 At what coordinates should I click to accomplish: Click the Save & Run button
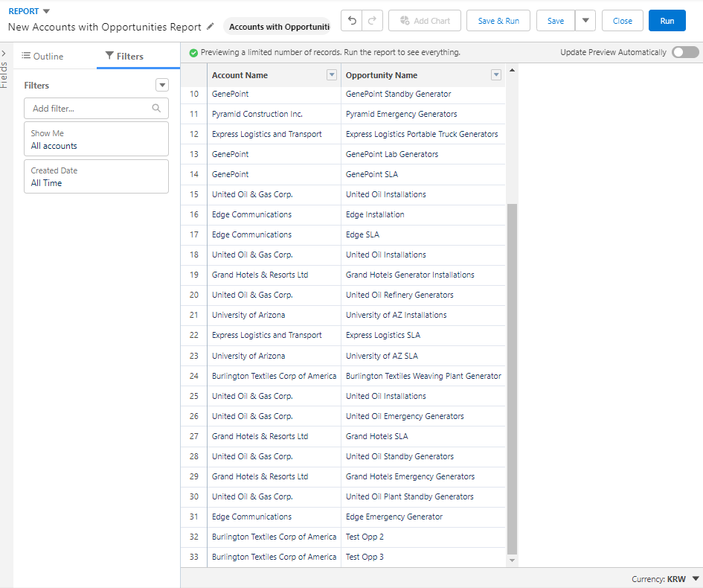tap(498, 21)
